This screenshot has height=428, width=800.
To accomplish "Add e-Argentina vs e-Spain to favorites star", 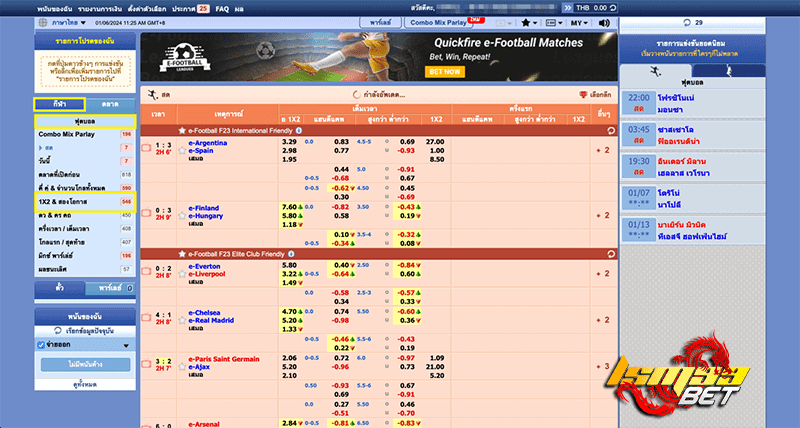I will 182,150.
